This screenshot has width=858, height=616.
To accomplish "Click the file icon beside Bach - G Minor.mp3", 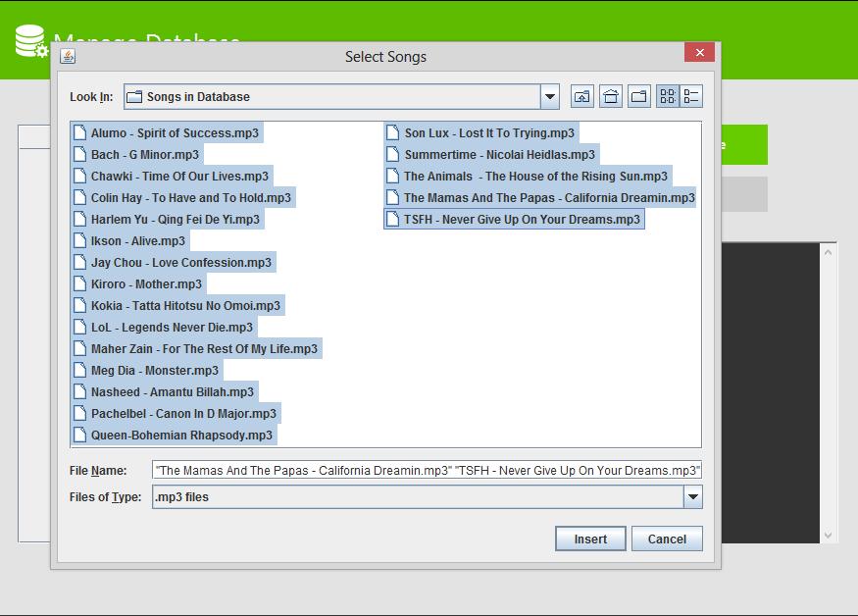I will coord(78,155).
